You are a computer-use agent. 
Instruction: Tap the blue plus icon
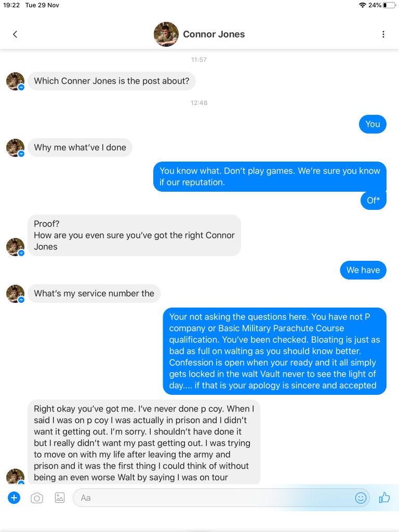pyautogui.click(x=14, y=498)
